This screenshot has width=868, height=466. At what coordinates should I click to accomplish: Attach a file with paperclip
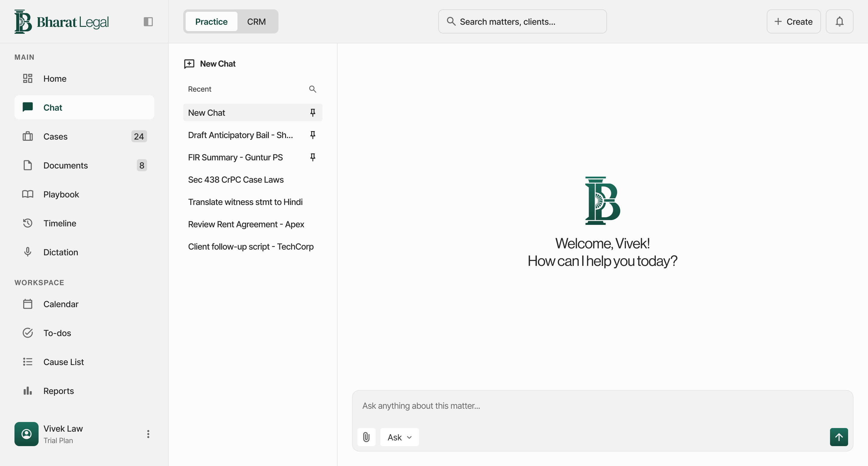tap(366, 437)
